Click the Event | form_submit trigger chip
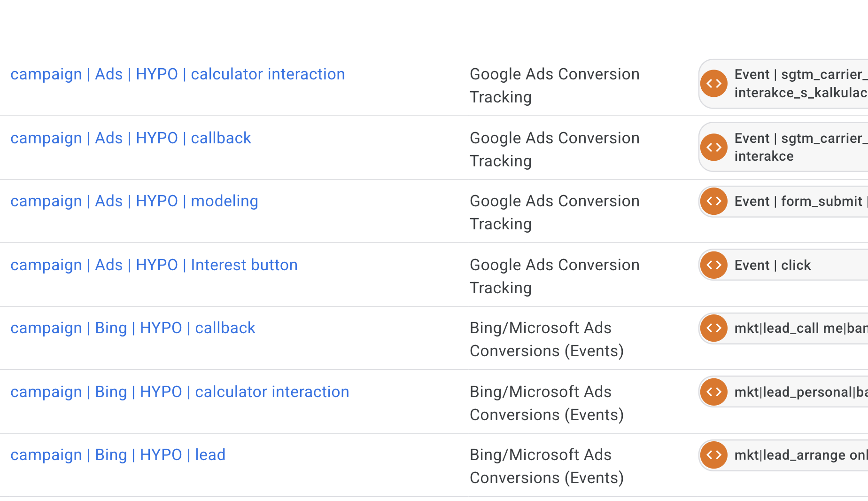The image size is (868, 501). point(798,201)
